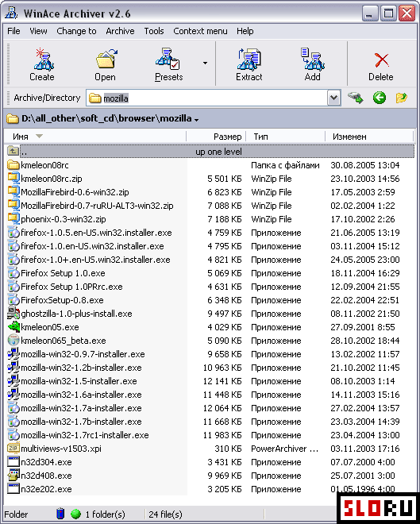The height and width of the screenshot is (524, 420).
Task: Select mozilla-win32-1.7rc1-installer.exe file name
Action: tap(85, 435)
